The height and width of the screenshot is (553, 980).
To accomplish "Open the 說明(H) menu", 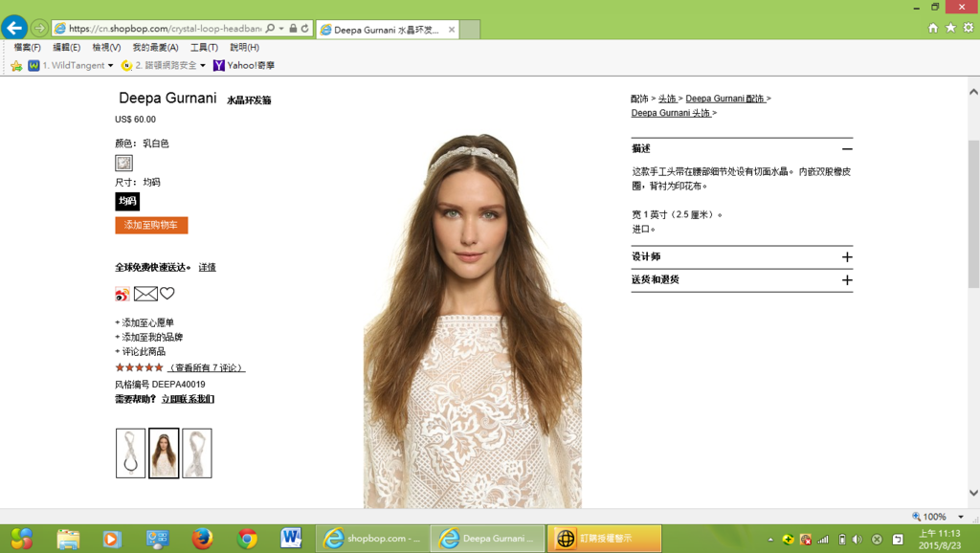I will (x=244, y=48).
